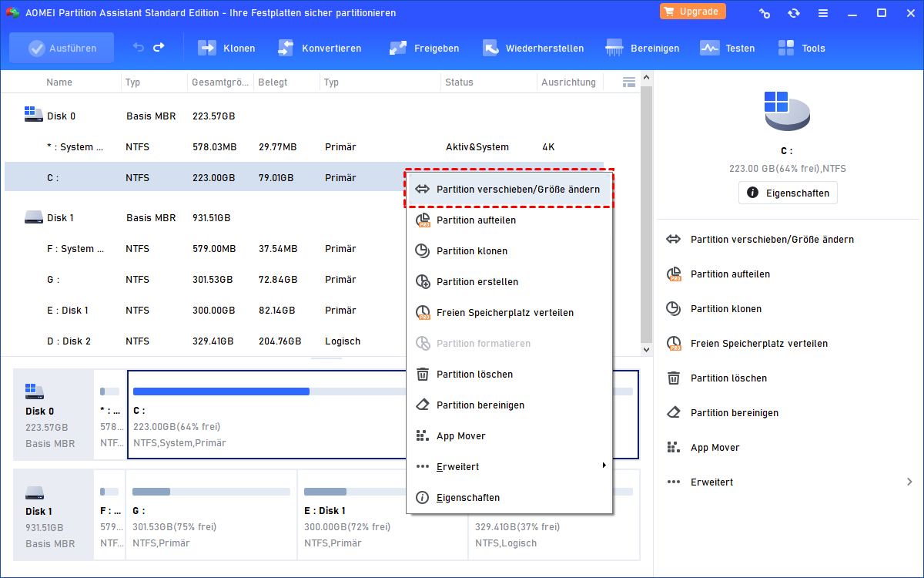924x578 pixels.
Task: Click the redo arrow icon
Action: click(159, 48)
